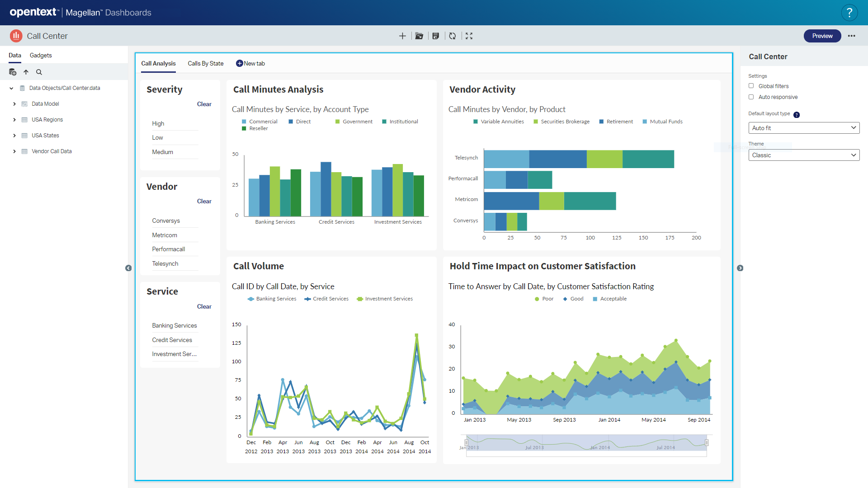Open dashboard with the folder icon
The width and height of the screenshot is (868, 488).
419,36
